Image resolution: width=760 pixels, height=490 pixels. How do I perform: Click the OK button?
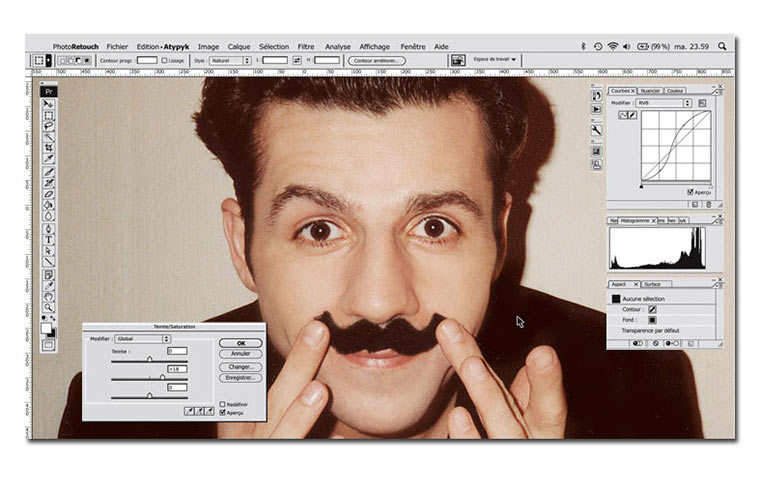tap(240, 343)
